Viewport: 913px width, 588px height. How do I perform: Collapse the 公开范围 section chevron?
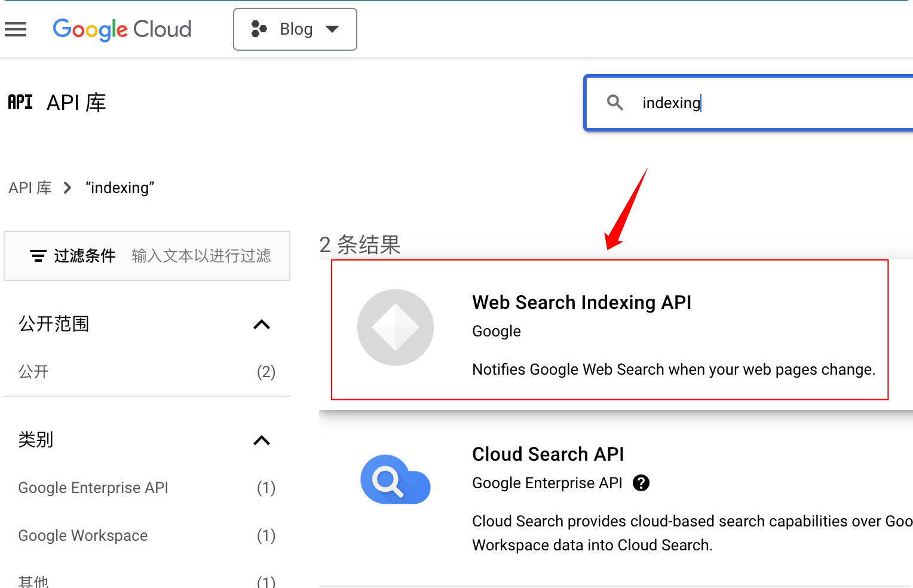[x=262, y=324]
